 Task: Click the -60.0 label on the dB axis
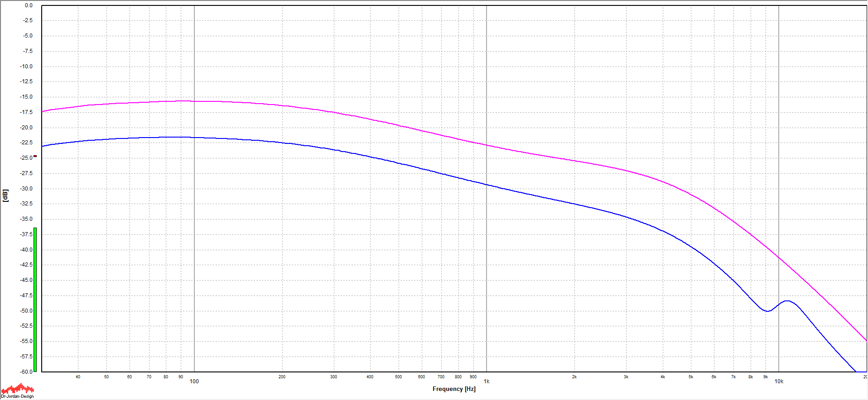27,371
